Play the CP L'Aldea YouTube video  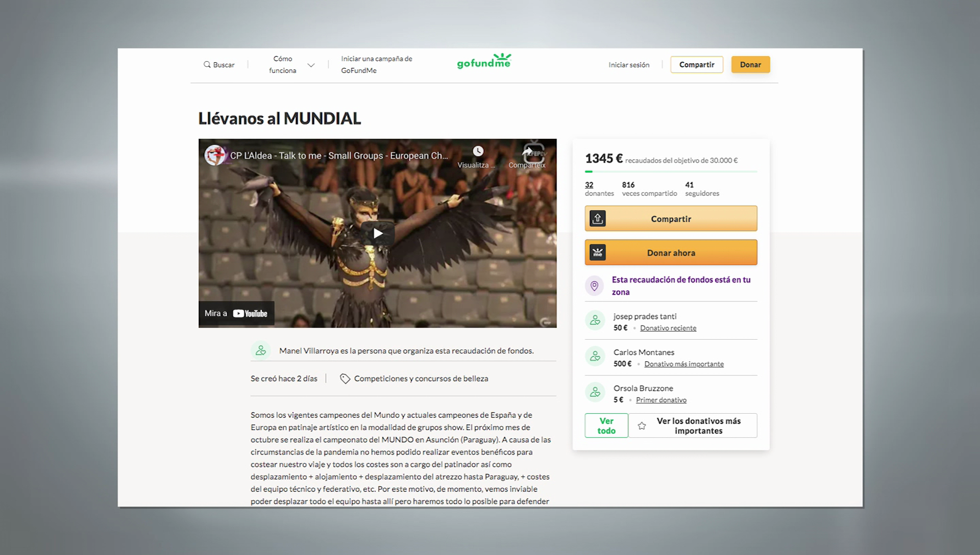378,233
